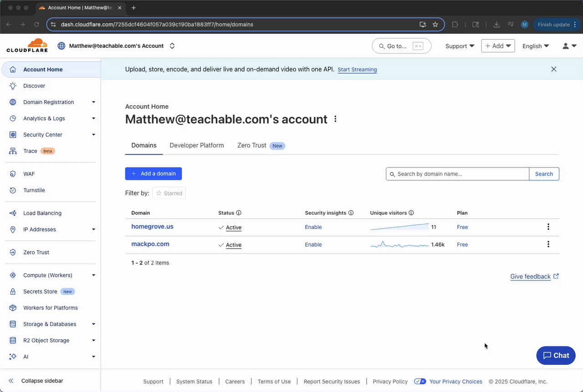
Task: Expand Security Center submenu arrow
Action: click(93, 135)
